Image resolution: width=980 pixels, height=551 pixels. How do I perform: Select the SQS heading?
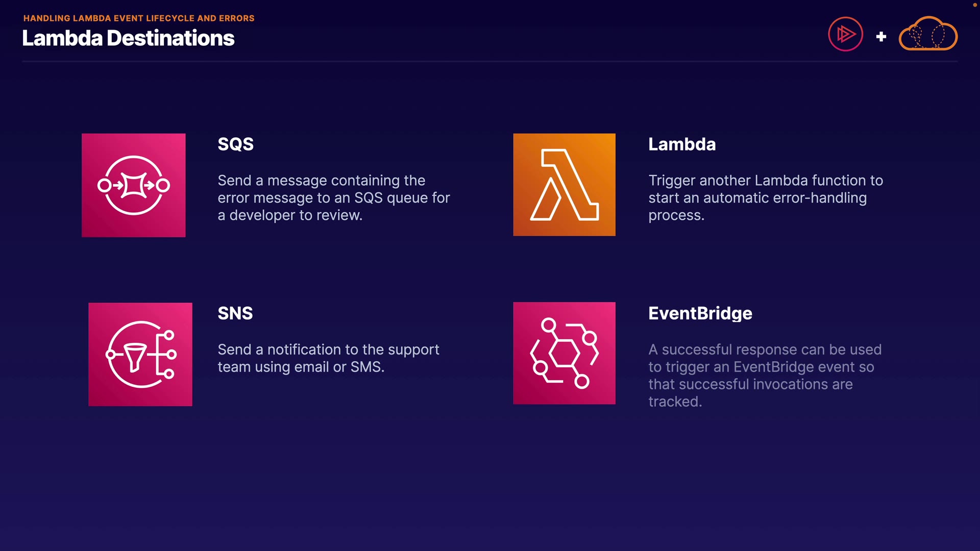[235, 144]
